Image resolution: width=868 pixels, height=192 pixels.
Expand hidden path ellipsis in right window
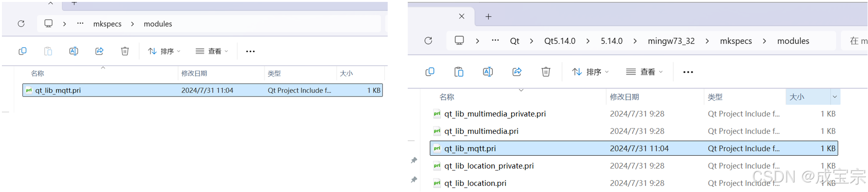pyautogui.click(x=496, y=41)
